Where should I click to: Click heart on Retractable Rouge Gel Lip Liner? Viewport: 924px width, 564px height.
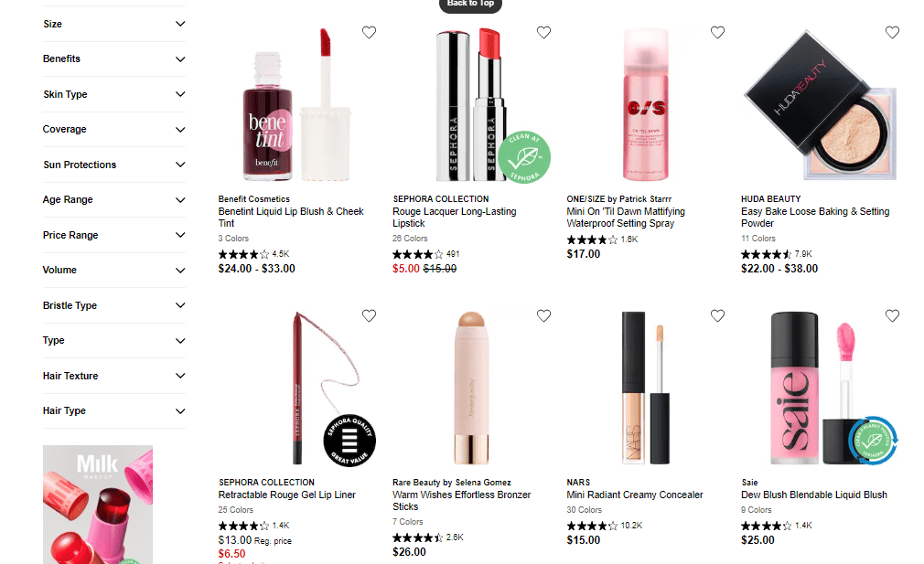click(x=369, y=315)
